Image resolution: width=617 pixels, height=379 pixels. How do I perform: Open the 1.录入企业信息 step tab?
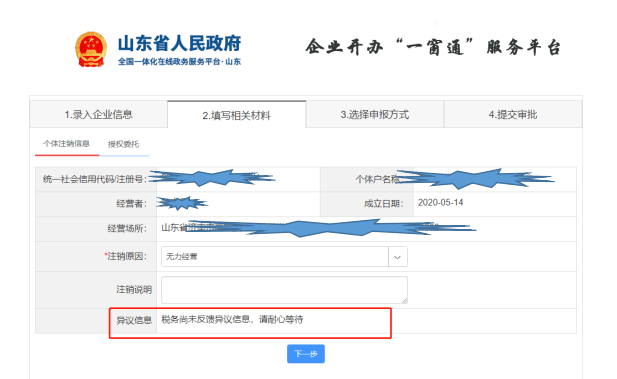[x=98, y=115]
